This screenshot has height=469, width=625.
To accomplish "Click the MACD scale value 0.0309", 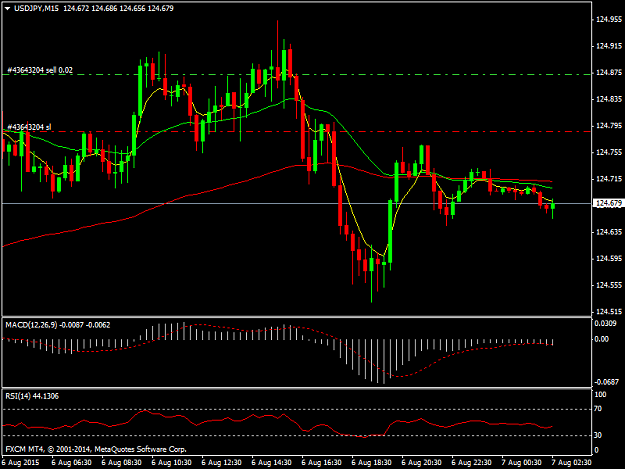I will click(605, 323).
